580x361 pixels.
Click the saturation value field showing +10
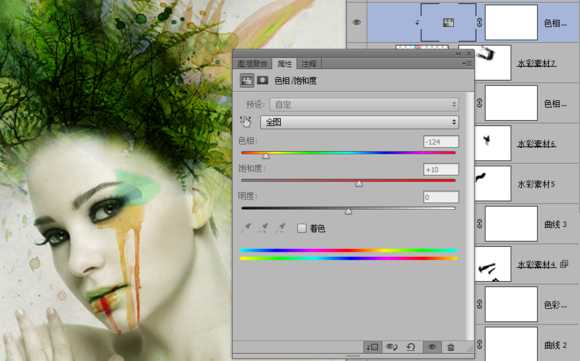click(x=441, y=169)
